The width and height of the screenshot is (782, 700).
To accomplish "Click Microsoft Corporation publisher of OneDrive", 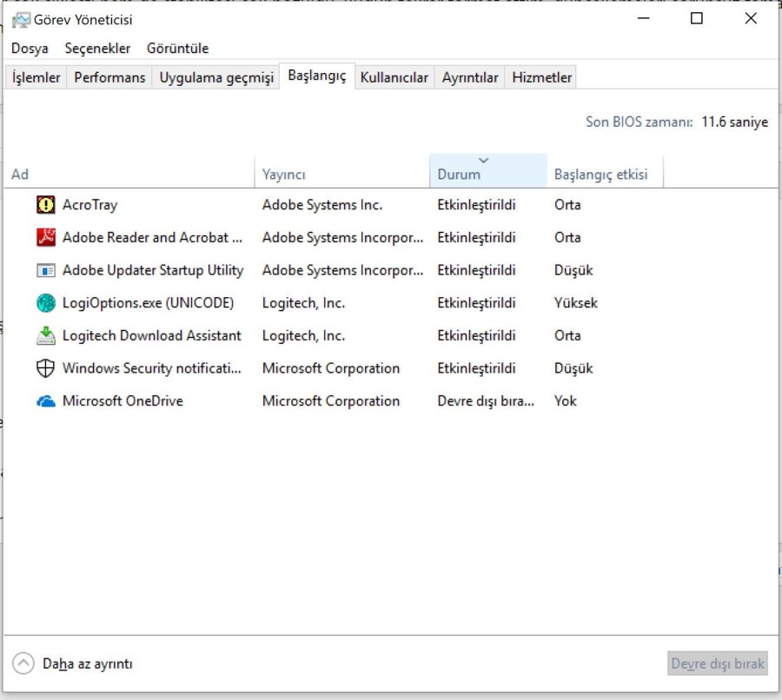I will [x=331, y=401].
